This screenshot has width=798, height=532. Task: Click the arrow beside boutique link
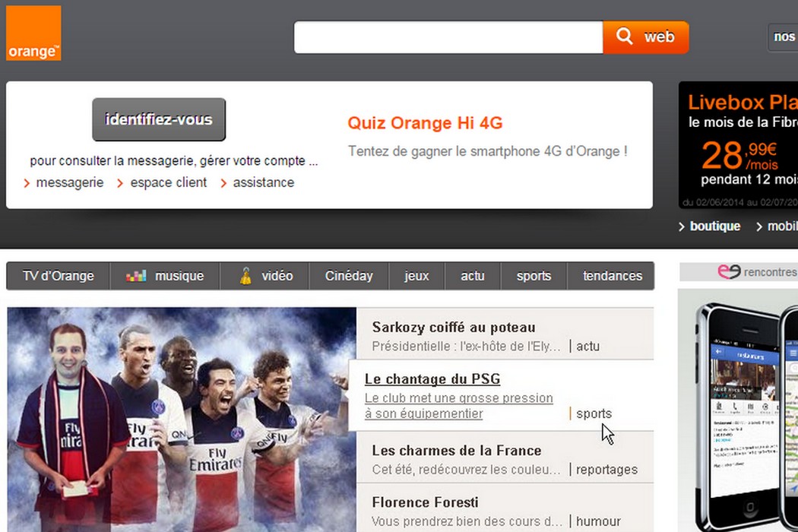coord(682,226)
